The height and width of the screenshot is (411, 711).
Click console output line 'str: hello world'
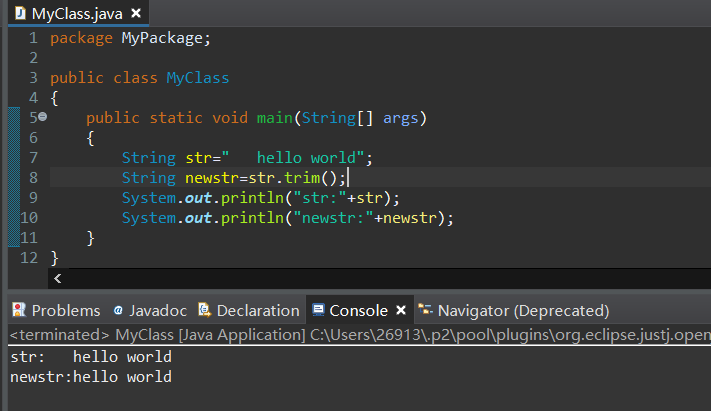click(x=91, y=357)
